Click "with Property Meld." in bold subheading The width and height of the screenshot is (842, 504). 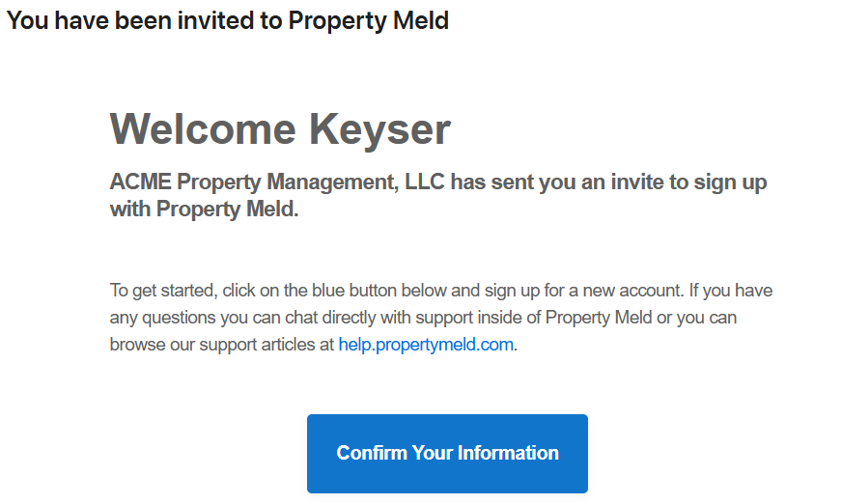[x=205, y=209]
